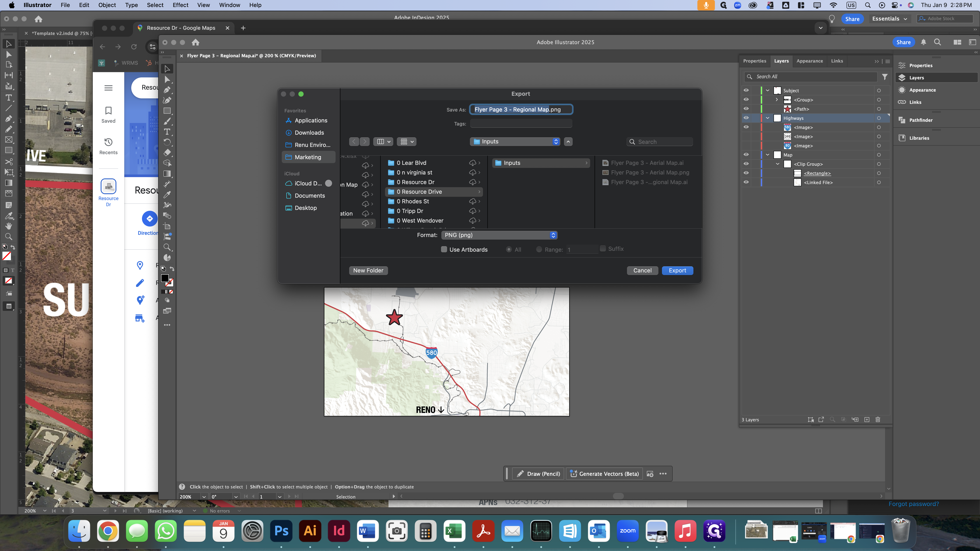980x551 pixels.
Task: Open the Effect menu
Action: [180, 5]
